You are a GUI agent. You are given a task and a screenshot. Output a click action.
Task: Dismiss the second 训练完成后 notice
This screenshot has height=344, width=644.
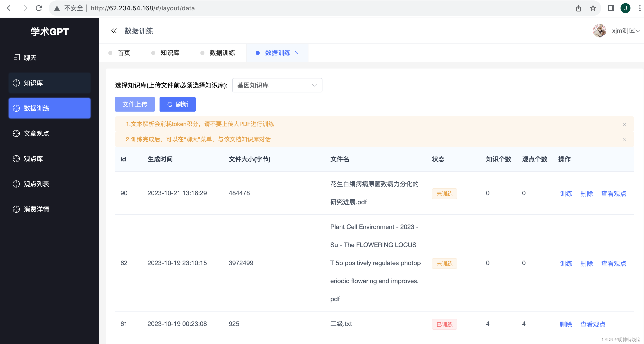tap(624, 140)
